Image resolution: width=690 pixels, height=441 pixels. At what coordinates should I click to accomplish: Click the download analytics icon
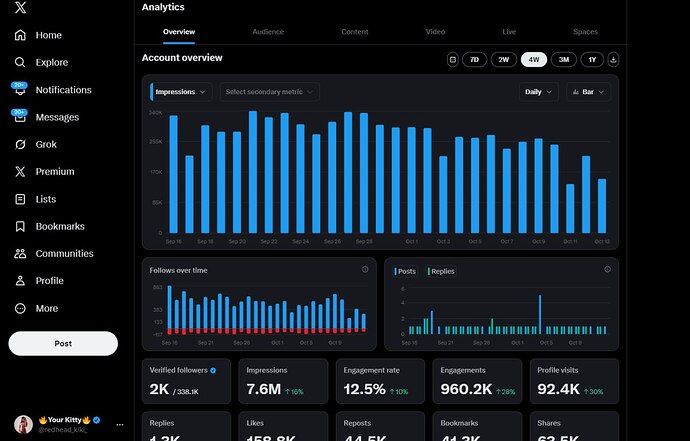[613, 59]
